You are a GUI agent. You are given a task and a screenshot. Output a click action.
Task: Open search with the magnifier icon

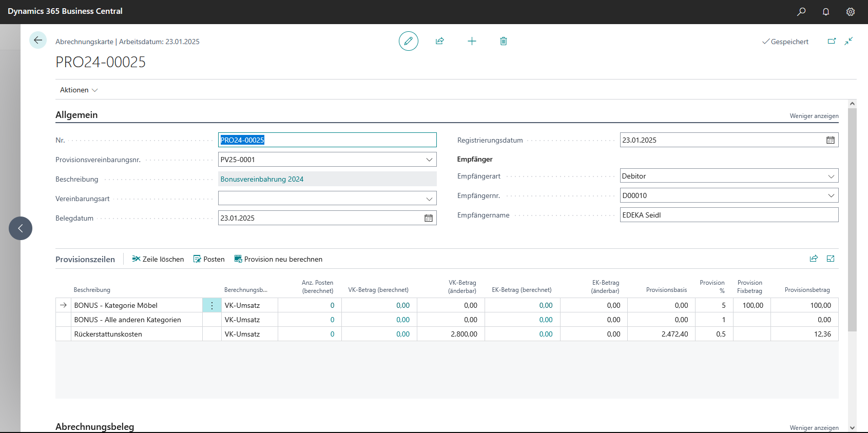point(801,11)
